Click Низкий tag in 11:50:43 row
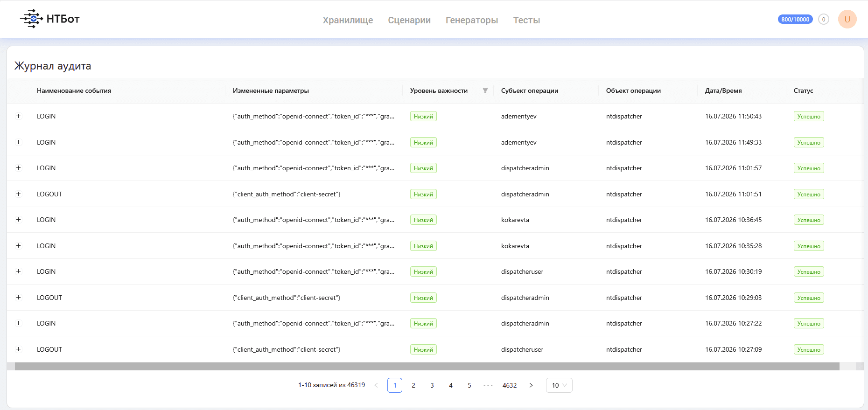The height and width of the screenshot is (410, 868). pyautogui.click(x=423, y=116)
